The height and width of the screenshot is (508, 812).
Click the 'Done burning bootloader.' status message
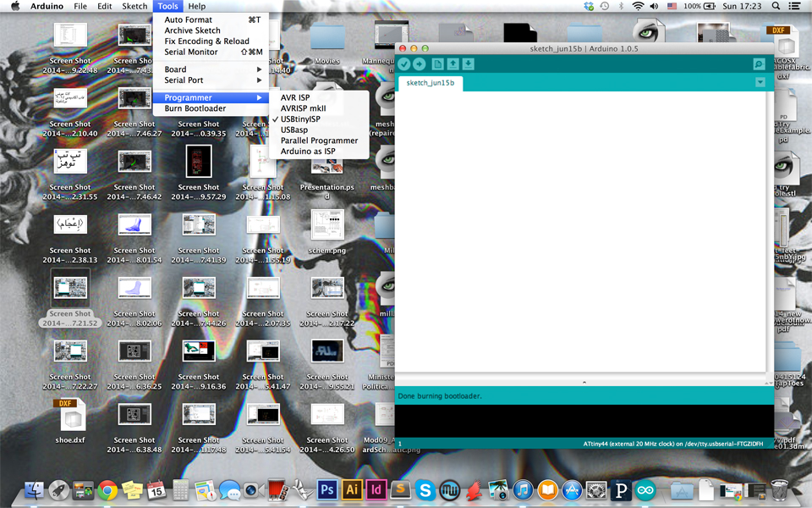tap(440, 396)
